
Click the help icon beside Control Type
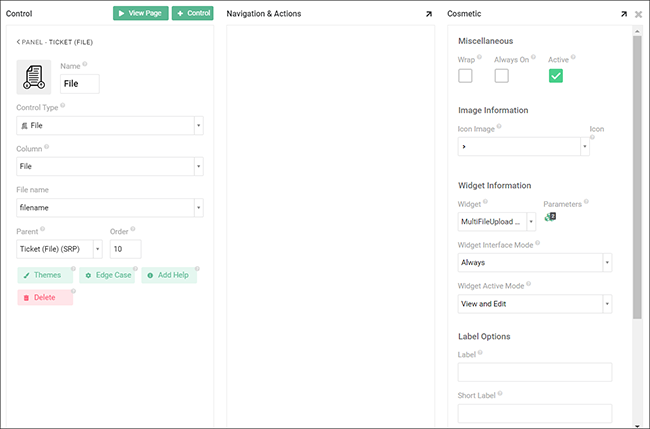(x=63, y=104)
